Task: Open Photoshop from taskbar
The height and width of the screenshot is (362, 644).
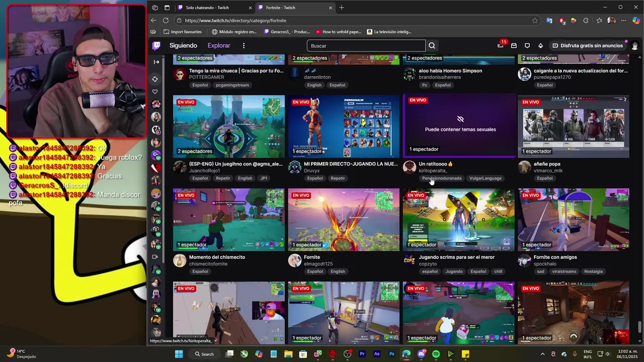Action: (391, 354)
